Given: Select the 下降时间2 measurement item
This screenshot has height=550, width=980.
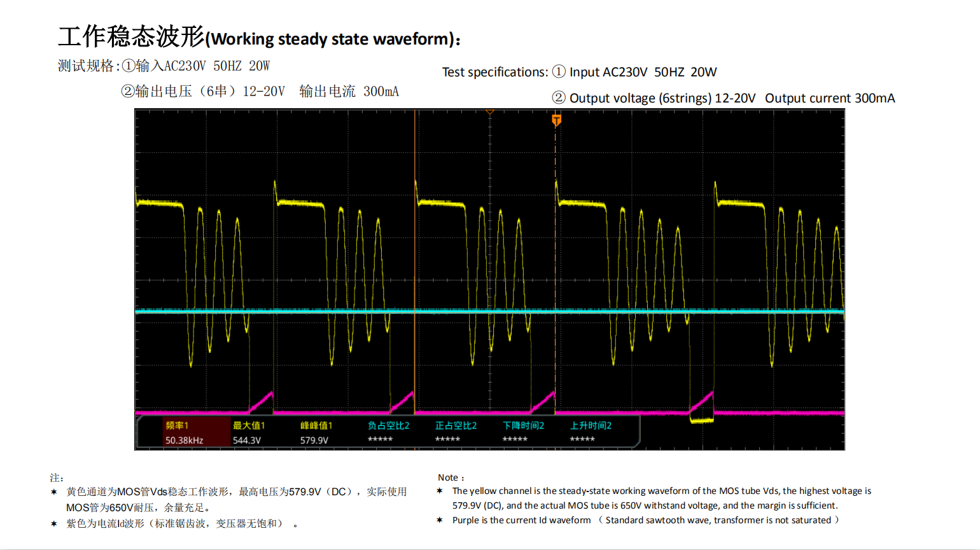Looking at the screenshot, I should (x=523, y=433).
